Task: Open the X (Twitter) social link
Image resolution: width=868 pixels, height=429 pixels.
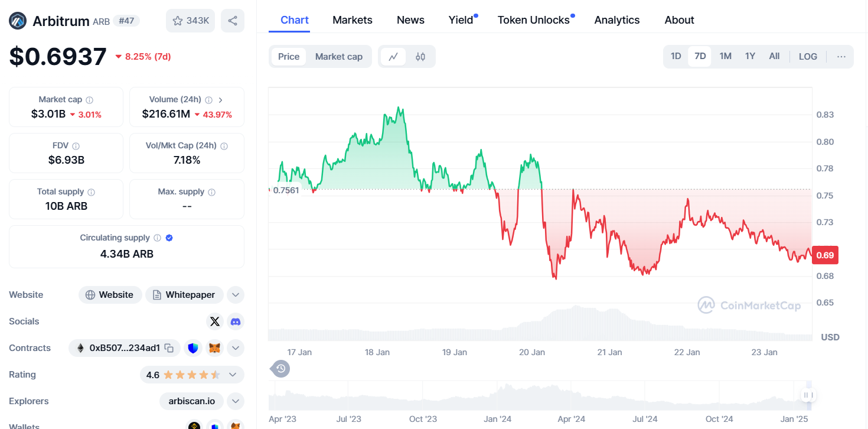Action: [215, 321]
